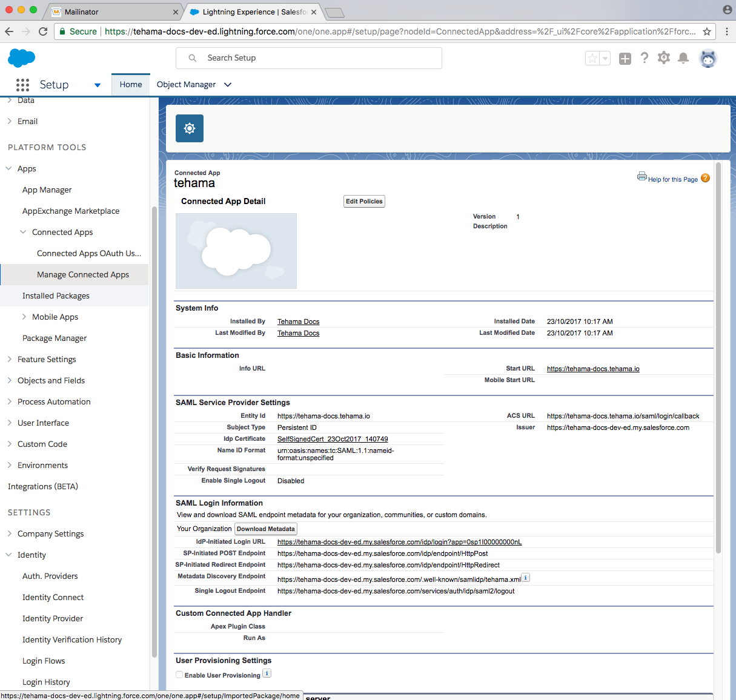Open the Object Manager dropdown chevron
736x700 pixels.
228,85
